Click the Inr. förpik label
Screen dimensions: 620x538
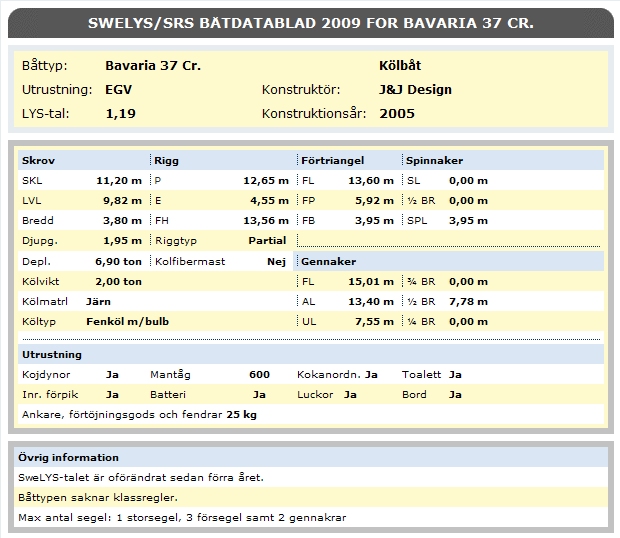(x=50, y=395)
